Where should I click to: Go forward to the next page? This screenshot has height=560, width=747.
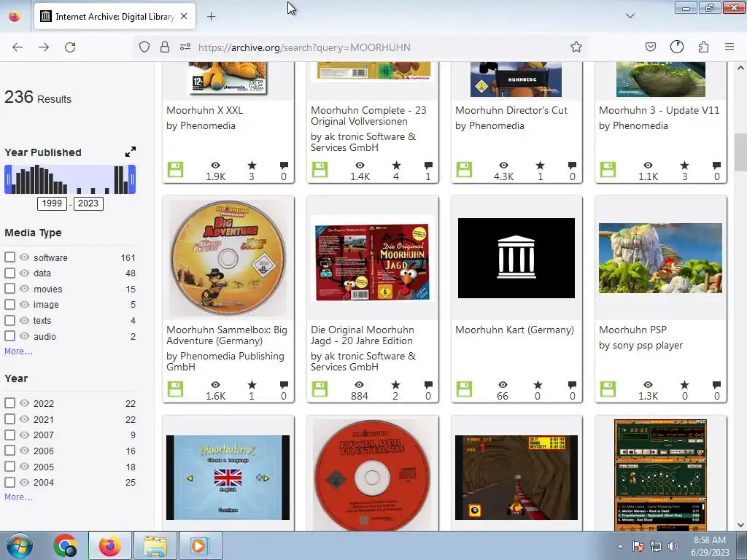point(44,47)
